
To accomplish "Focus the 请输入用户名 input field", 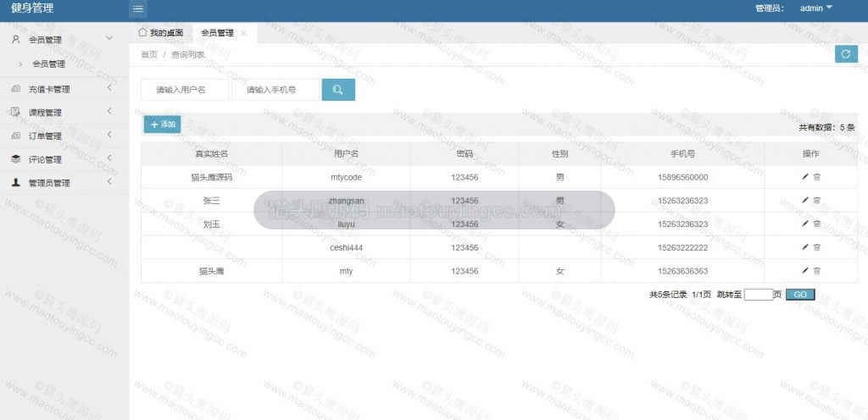I will (x=185, y=90).
